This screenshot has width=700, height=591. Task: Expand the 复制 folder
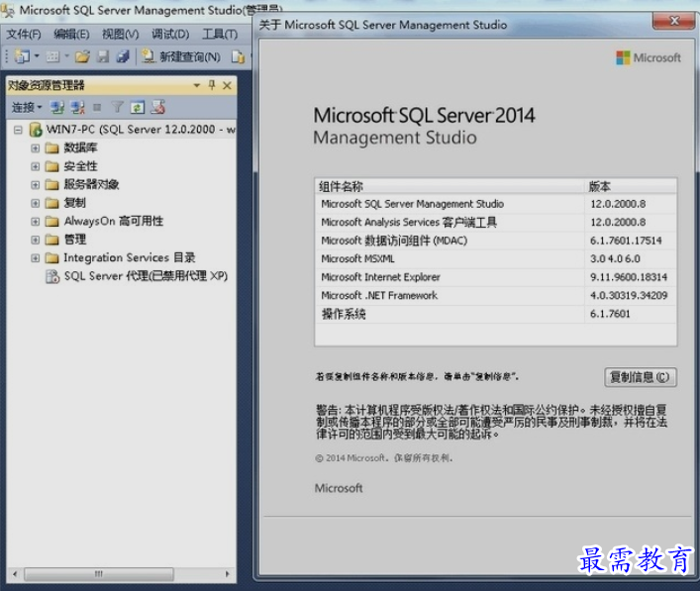pyautogui.click(x=36, y=203)
